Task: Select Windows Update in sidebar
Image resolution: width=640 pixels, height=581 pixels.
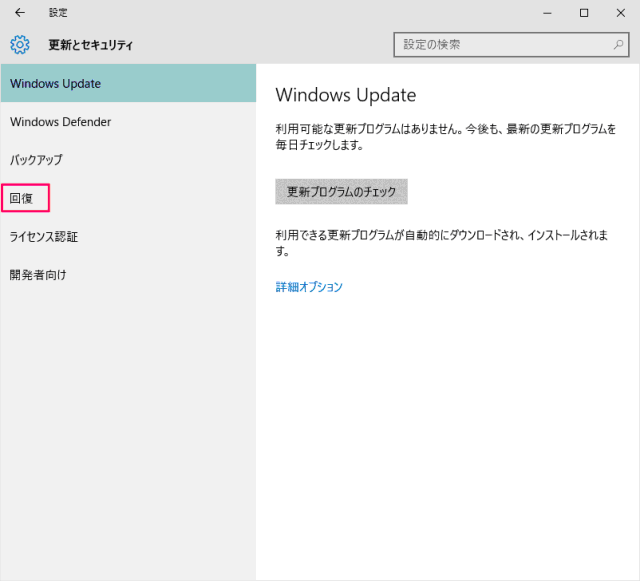Action: (x=128, y=83)
